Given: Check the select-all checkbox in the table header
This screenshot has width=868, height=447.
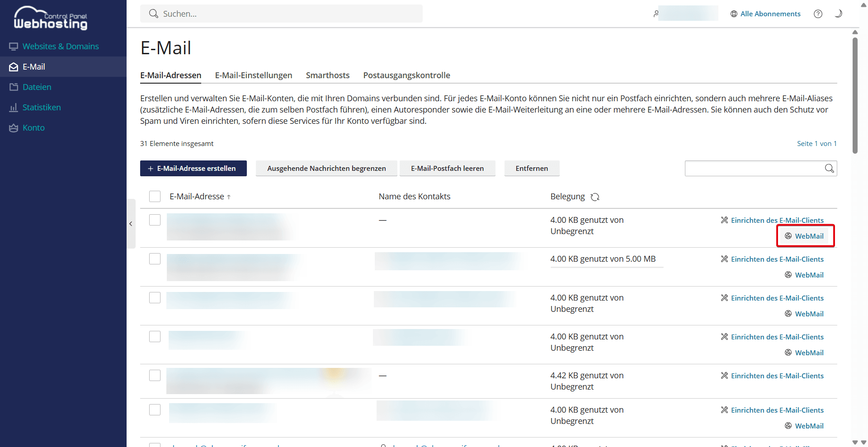Looking at the screenshot, I should coord(155,196).
